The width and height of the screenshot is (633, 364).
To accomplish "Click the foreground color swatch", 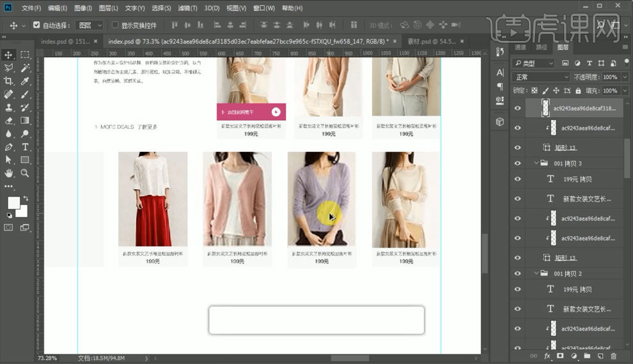I will click(13, 203).
